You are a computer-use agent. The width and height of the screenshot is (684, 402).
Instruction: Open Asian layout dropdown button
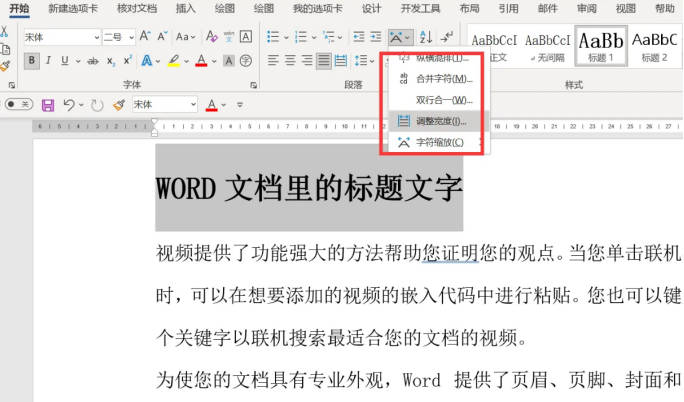tap(400, 37)
